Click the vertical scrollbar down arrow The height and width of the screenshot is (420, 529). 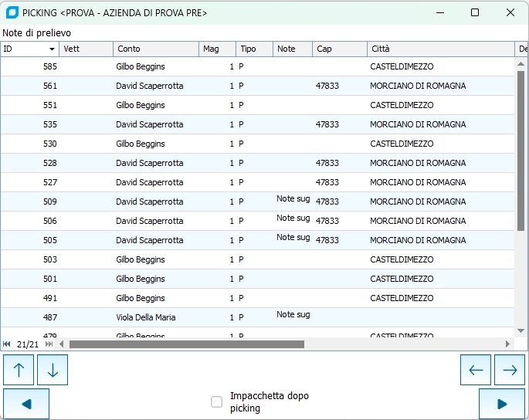[521, 330]
